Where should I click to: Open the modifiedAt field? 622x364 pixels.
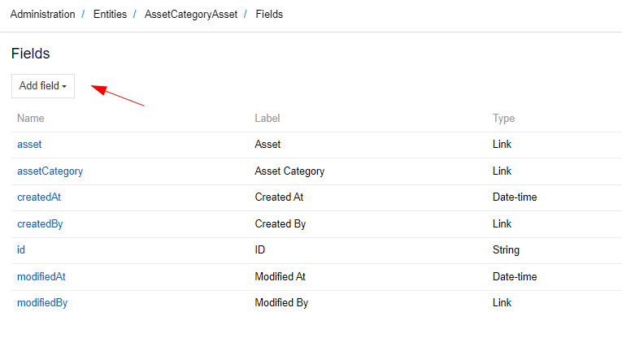pyautogui.click(x=41, y=276)
